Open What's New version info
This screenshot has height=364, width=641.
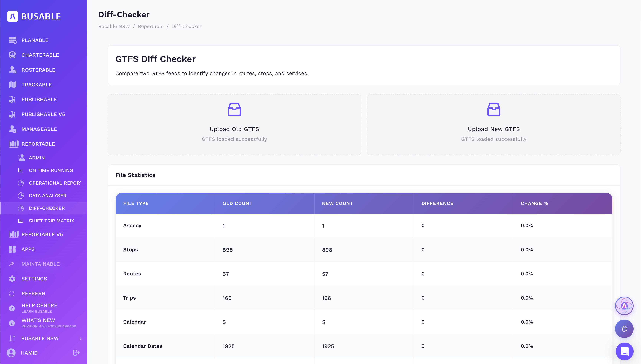click(x=44, y=323)
